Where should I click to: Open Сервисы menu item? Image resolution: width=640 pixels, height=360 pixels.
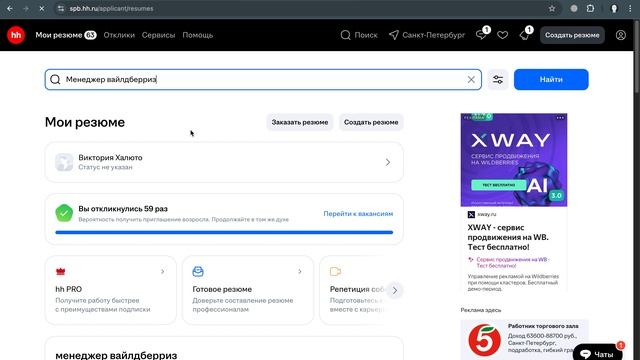(x=158, y=35)
